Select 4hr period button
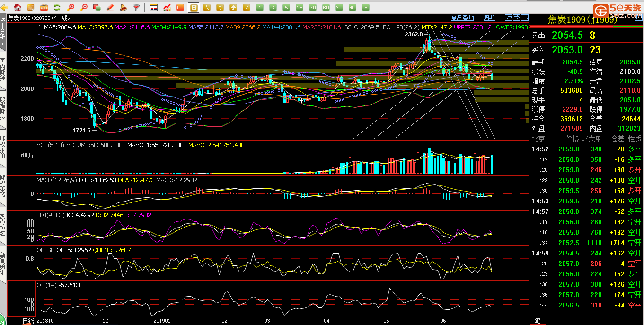The width and height of the screenshot is (644, 325). (353, 7)
